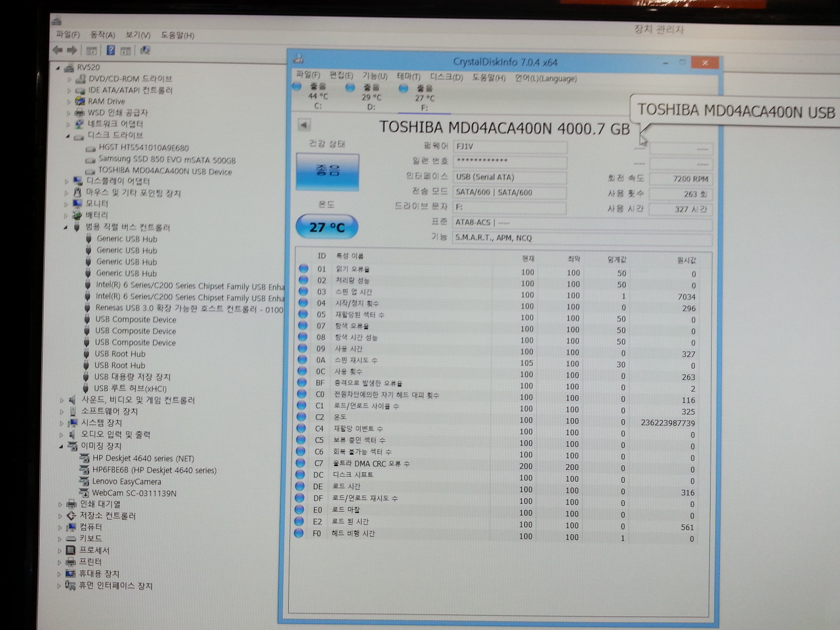
Task: Open the 언어(L)(Language) menu
Action: pyautogui.click(x=546, y=79)
